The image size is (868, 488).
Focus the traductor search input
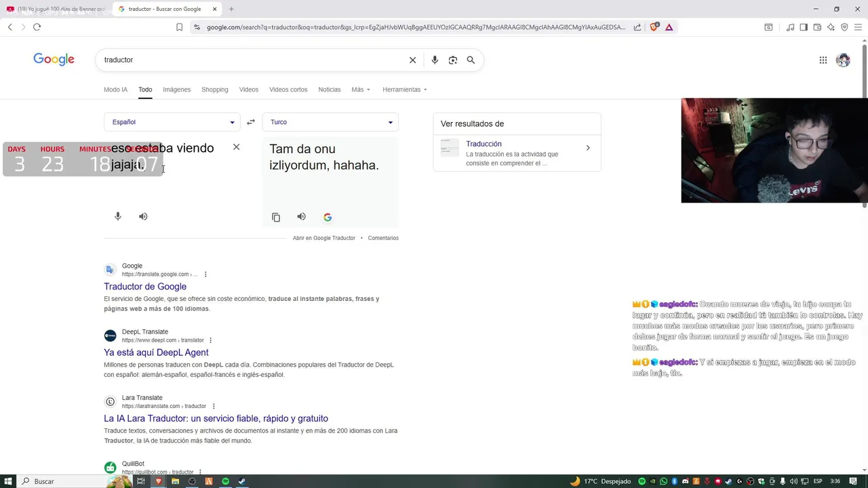click(254, 60)
